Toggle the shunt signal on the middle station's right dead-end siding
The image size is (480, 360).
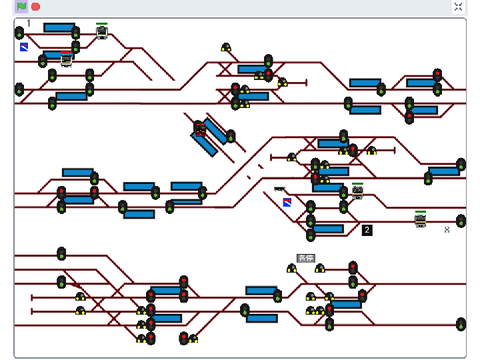pyautogui.click(x=371, y=151)
